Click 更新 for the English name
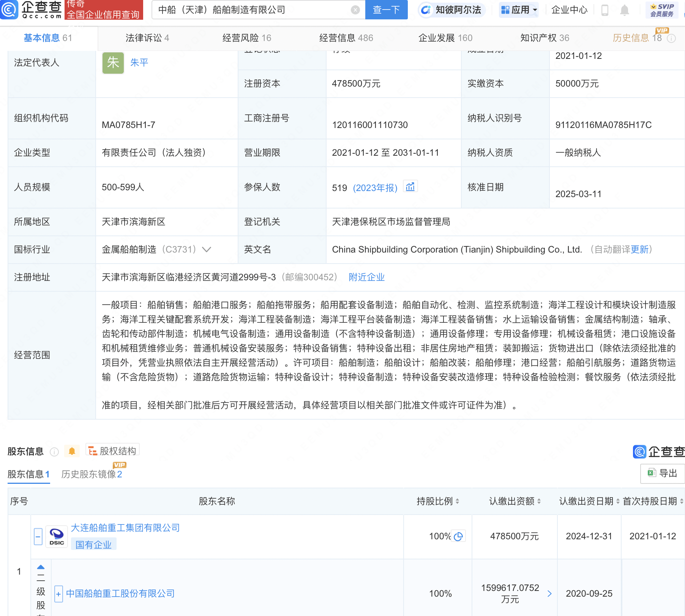This screenshot has width=685, height=616. (x=639, y=250)
